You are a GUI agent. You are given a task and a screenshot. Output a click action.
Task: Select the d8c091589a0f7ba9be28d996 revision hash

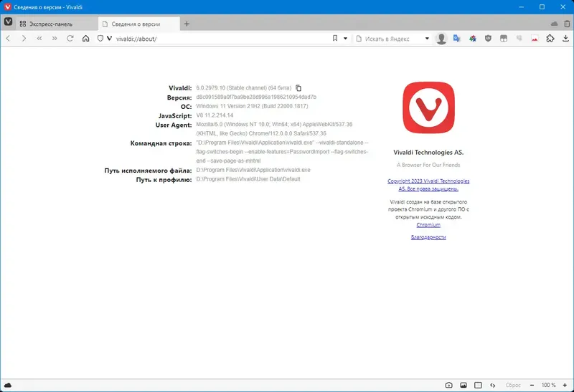click(256, 97)
